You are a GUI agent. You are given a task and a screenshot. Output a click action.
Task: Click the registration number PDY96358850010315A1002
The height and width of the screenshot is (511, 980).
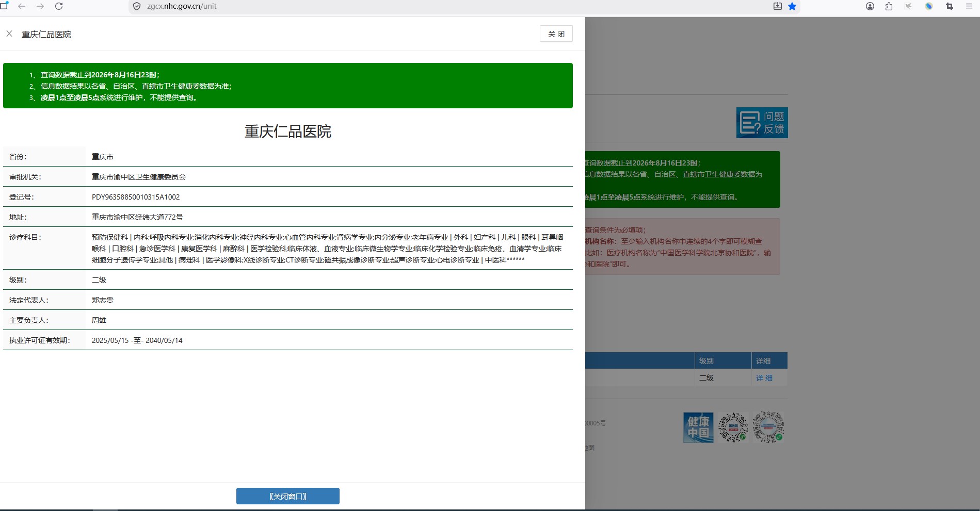tap(136, 197)
